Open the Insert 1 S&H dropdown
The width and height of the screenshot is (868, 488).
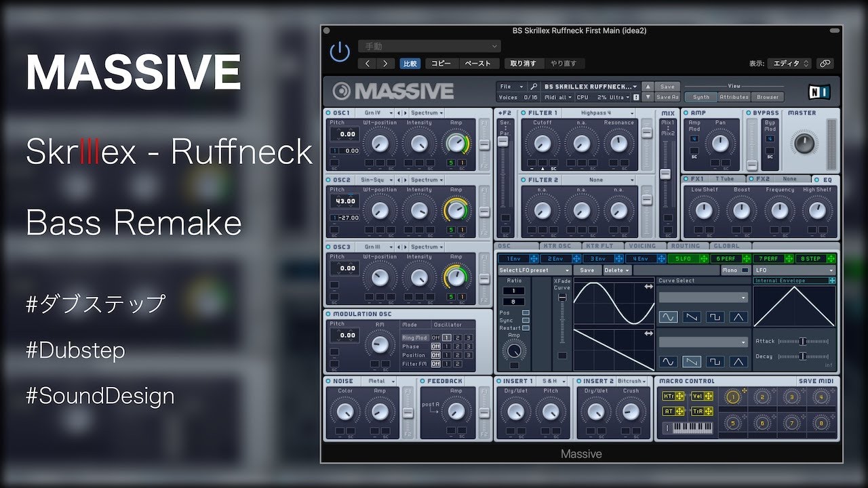click(x=553, y=382)
